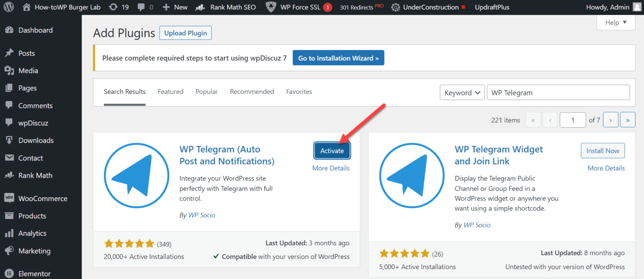Screen dimensions: 644x279
Task: Open the WP Socio author link under Auto Post plugin
Action: coord(202,215)
